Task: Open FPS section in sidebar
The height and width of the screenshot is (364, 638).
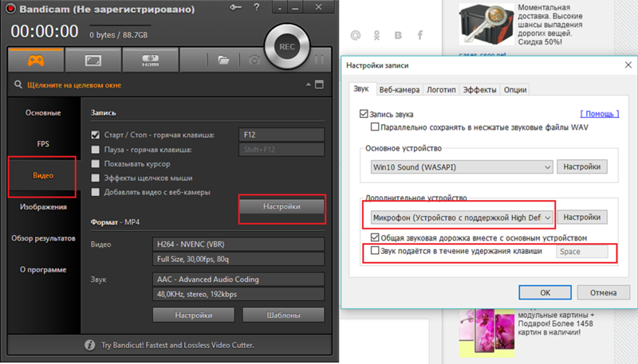Action: (x=43, y=144)
